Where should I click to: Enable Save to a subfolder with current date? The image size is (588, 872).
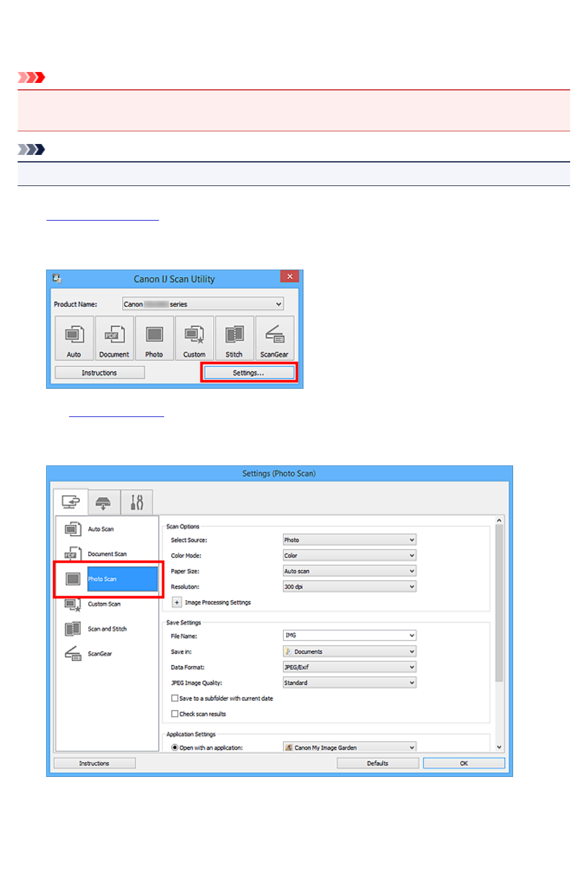[x=175, y=698]
